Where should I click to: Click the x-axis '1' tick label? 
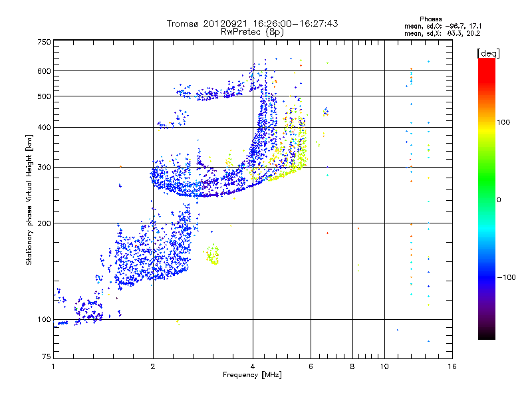(x=53, y=366)
